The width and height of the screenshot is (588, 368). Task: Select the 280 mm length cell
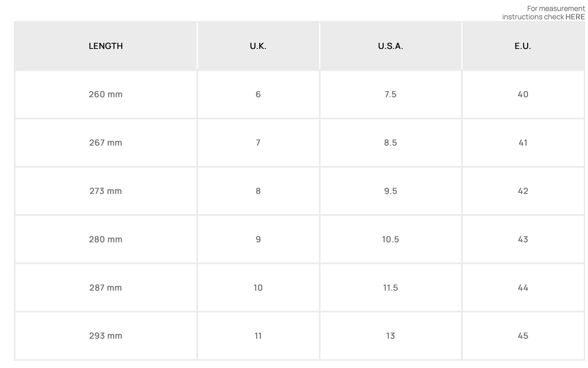coord(106,239)
